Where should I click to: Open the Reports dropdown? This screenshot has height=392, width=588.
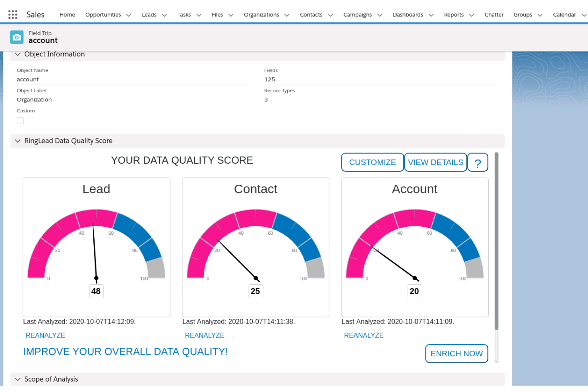[472, 15]
